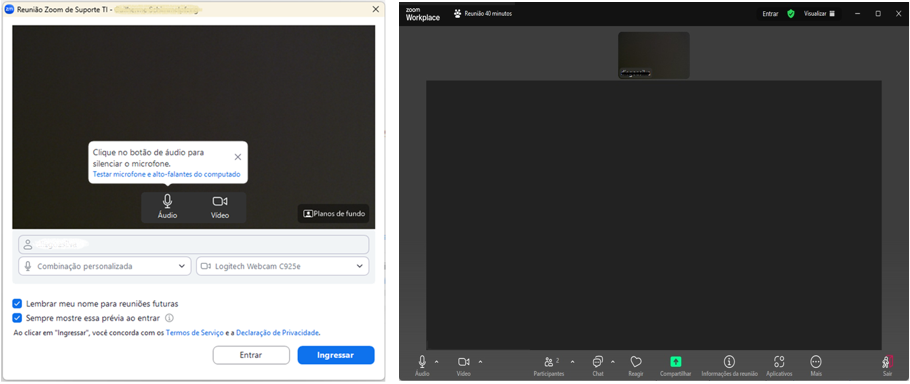Click the name input field in preview dialog
Viewport: 910px width, 384px height.
point(193,244)
